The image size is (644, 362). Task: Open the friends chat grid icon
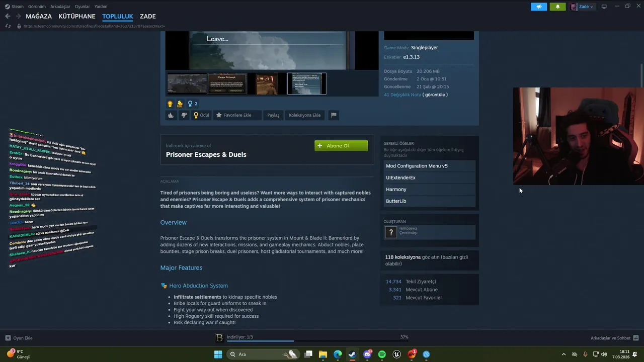coord(636,338)
